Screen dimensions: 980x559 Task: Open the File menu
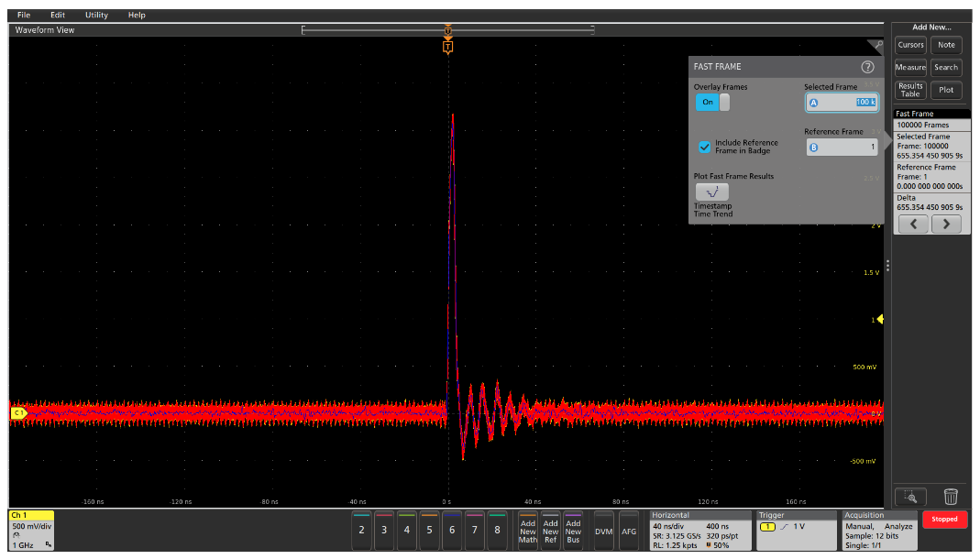point(24,16)
